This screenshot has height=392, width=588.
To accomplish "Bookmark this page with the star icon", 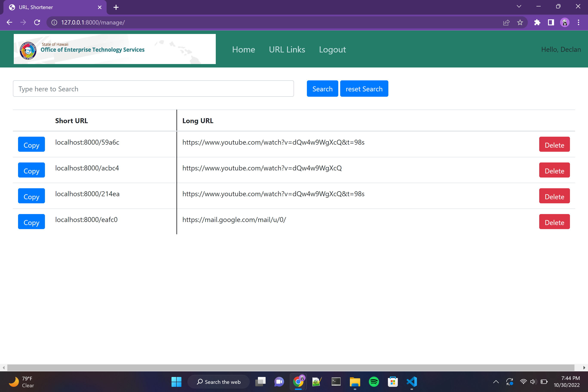I will point(520,23).
